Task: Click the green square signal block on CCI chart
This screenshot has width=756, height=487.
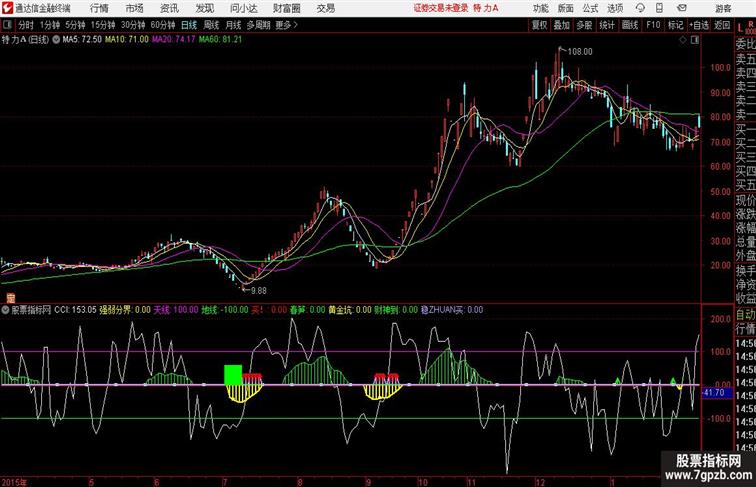Action: coord(233,375)
